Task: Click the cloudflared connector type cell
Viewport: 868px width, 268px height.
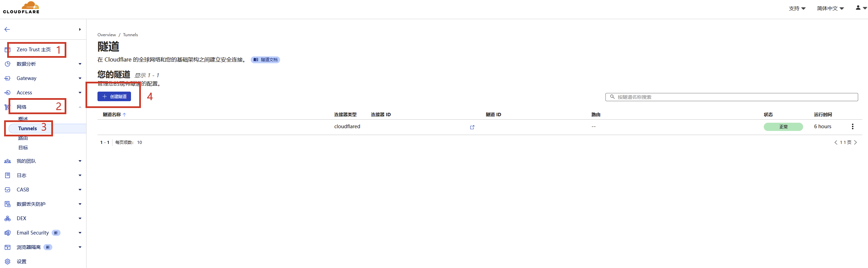Action: [347, 126]
